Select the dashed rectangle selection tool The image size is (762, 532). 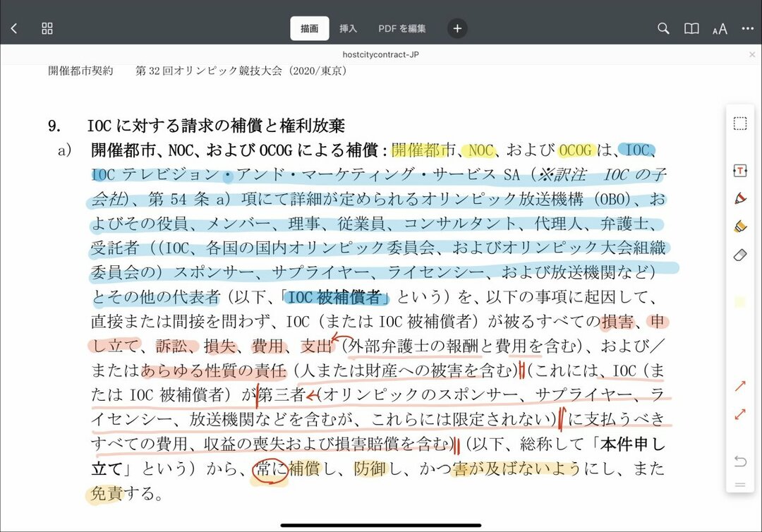click(x=740, y=123)
